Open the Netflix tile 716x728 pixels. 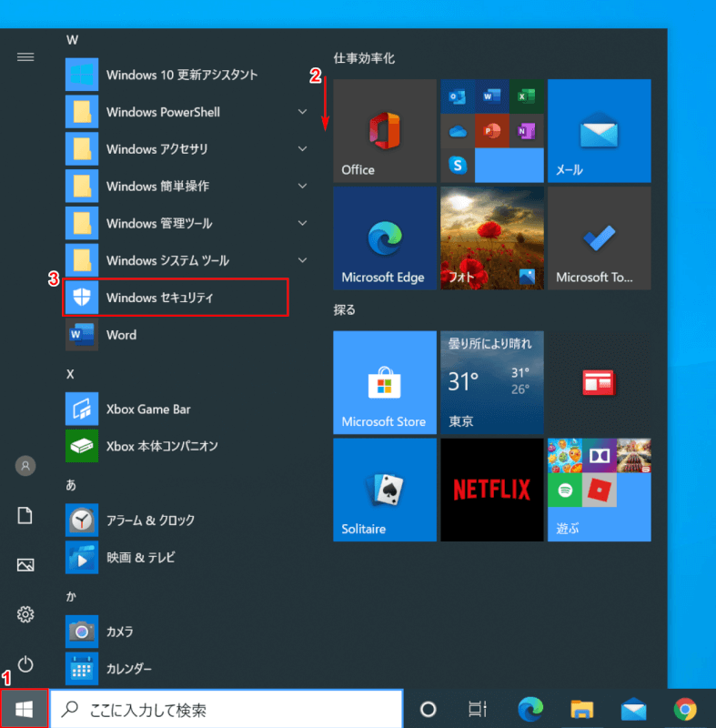tap(492, 490)
